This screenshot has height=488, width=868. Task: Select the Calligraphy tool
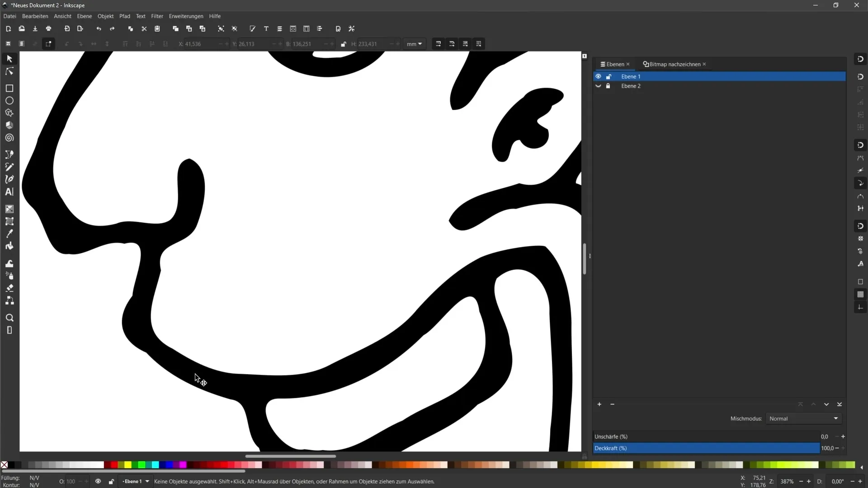click(x=9, y=179)
